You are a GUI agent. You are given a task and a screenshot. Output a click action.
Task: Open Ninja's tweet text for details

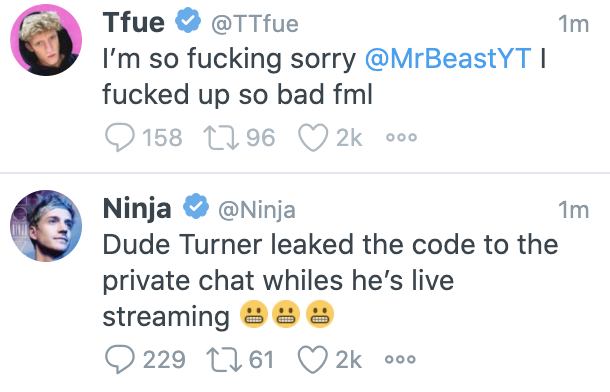click(330, 280)
